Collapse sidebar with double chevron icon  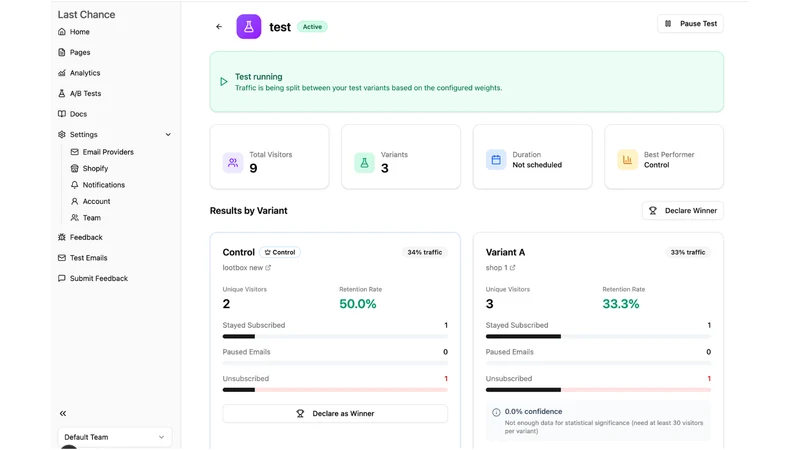coord(63,413)
